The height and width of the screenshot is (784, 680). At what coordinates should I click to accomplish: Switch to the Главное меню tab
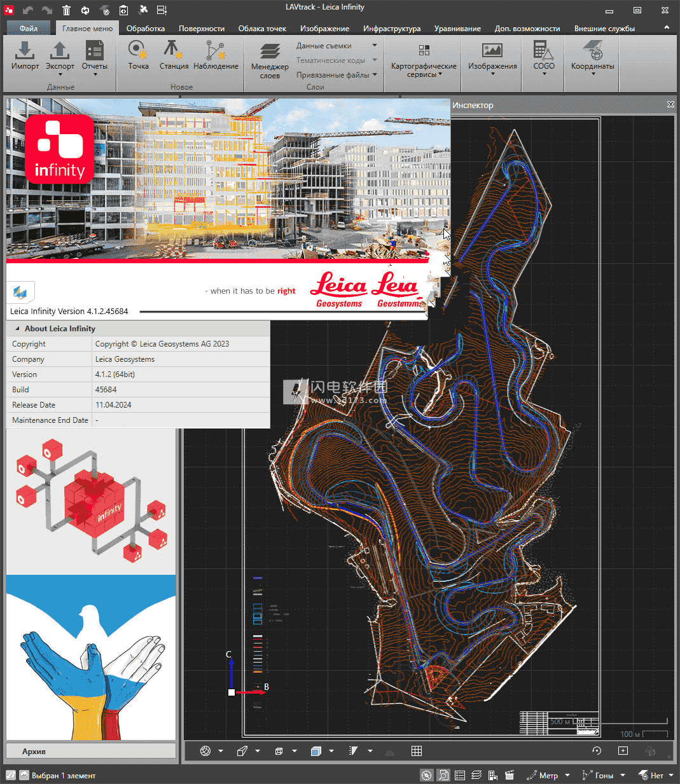[87, 28]
